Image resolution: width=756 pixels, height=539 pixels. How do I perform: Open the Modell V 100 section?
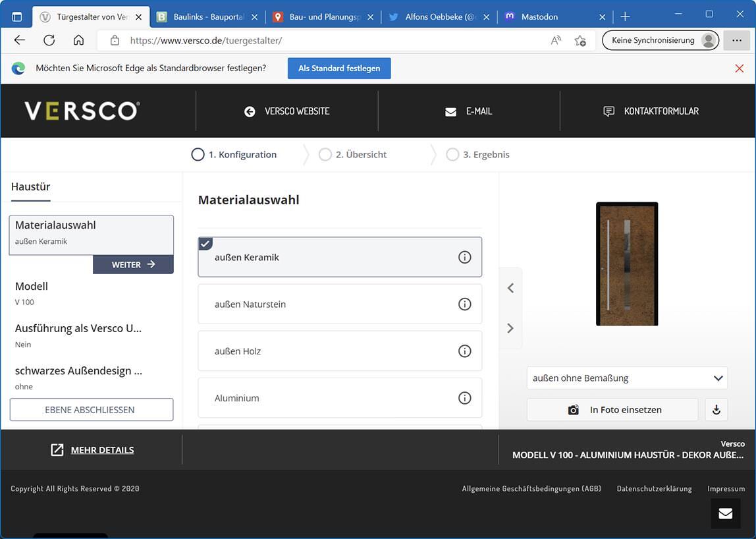pos(91,293)
